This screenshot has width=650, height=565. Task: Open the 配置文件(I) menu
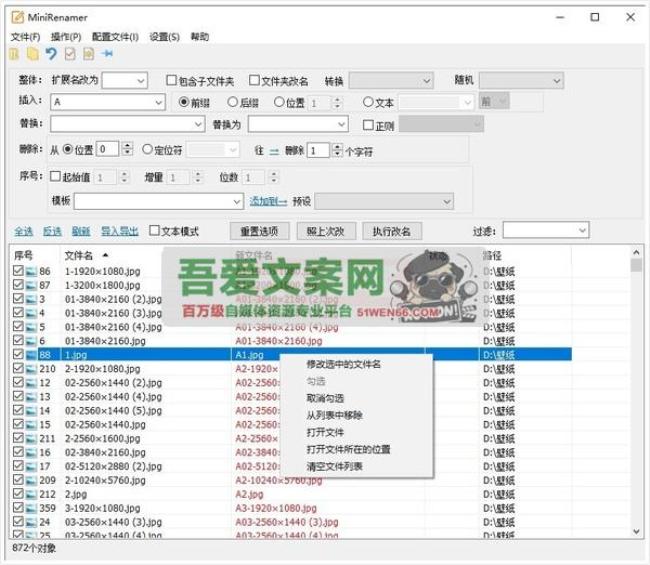click(x=115, y=37)
